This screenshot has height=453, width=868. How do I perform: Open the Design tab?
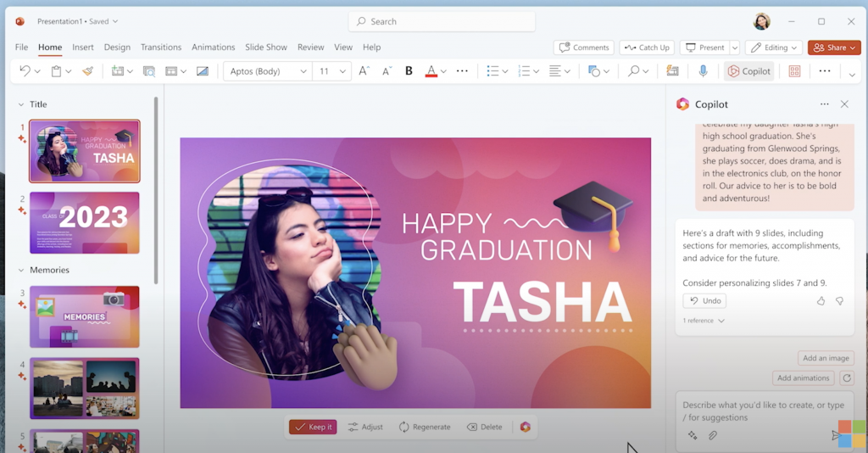pyautogui.click(x=117, y=47)
